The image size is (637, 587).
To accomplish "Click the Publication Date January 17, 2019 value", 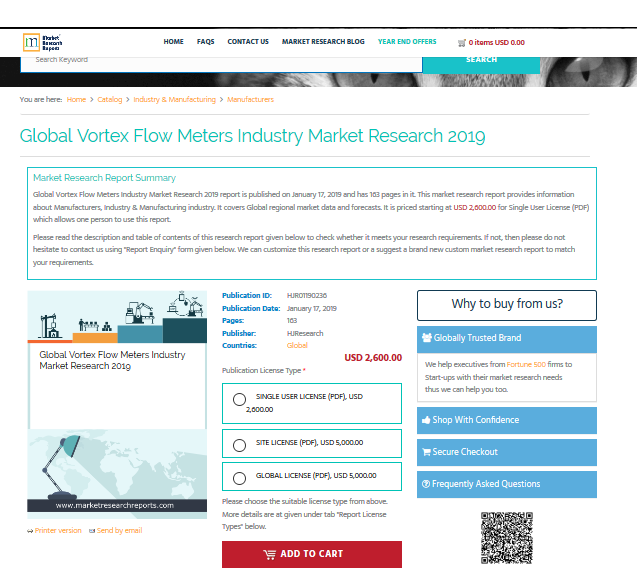I will [312, 309].
